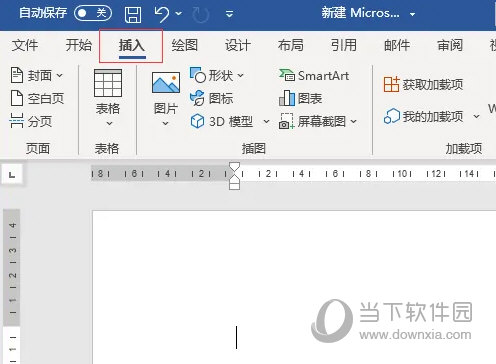Expand the 形状 shapes dropdown
The height and width of the screenshot is (364, 496).
pyautogui.click(x=240, y=76)
